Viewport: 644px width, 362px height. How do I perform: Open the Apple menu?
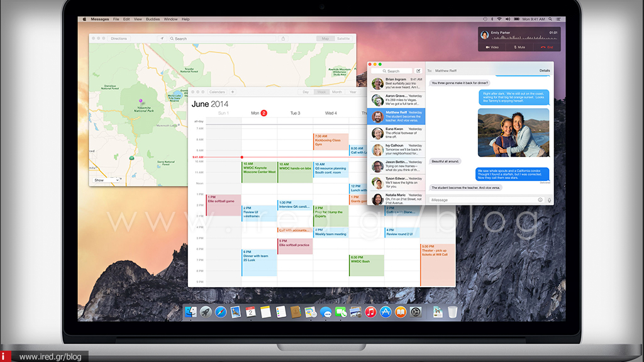coord(84,19)
